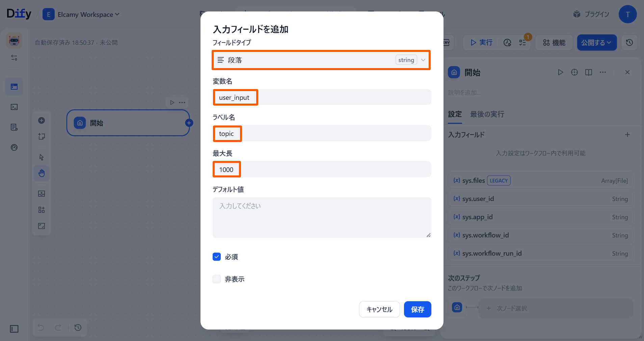Open the checklist icon with badge
This screenshot has height=341, width=644.
click(522, 42)
